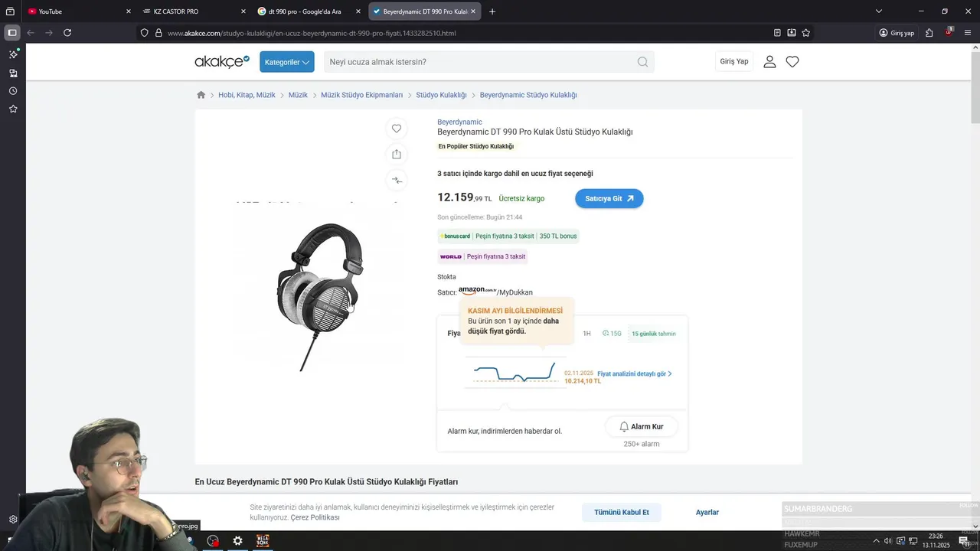This screenshot has width=980, height=551.
Task: Click the bonus card installment badge
Action: click(508, 236)
